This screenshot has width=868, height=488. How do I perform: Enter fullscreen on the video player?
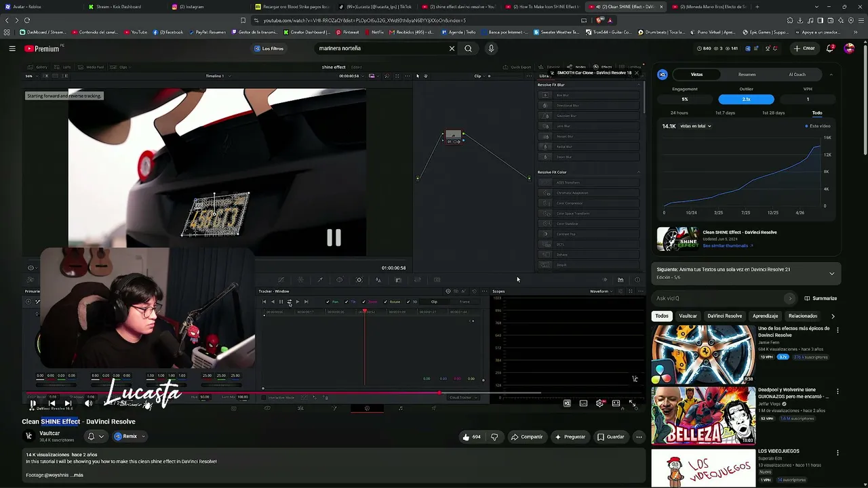coord(632,403)
